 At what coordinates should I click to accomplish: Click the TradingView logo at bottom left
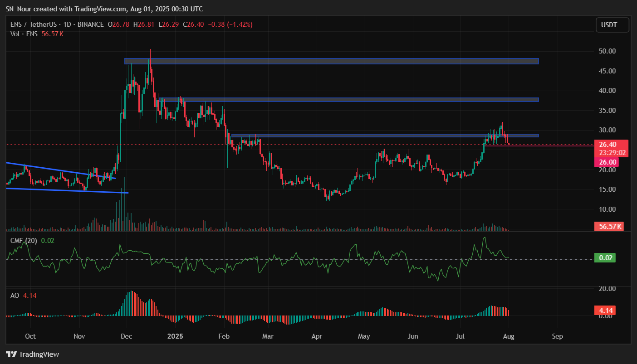pyautogui.click(x=32, y=354)
